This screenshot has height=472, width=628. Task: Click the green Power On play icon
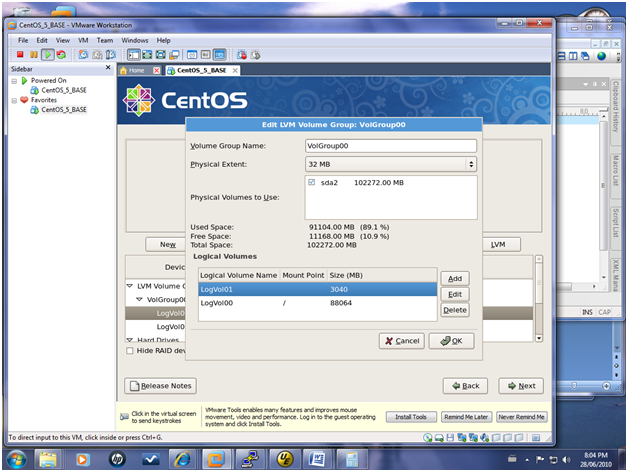point(48,54)
